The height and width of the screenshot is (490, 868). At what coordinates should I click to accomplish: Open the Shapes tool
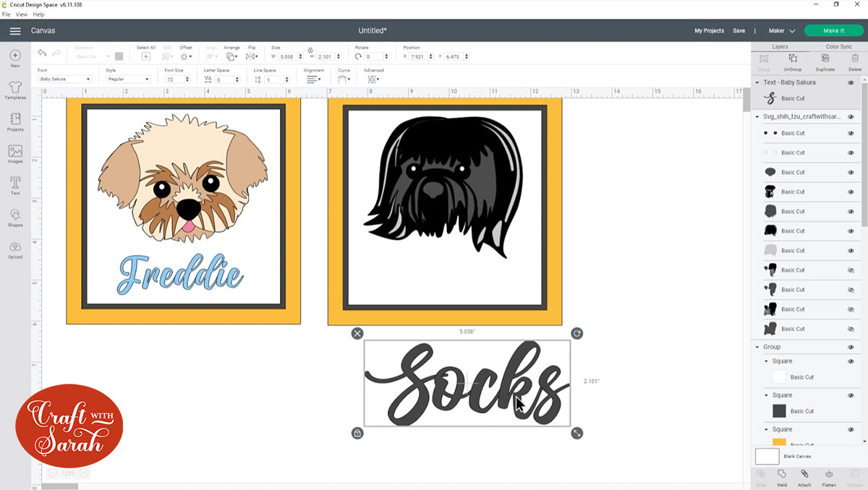[15, 217]
